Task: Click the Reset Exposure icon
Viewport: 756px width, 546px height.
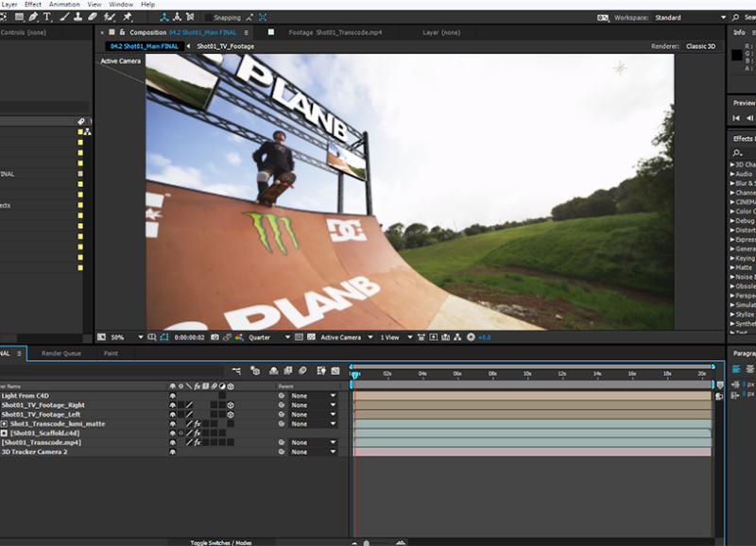Action: [x=471, y=337]
